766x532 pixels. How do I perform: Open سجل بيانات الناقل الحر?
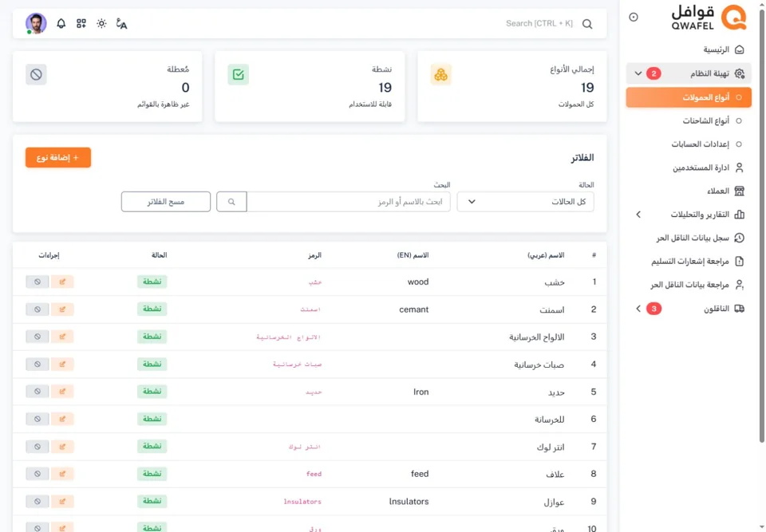tap(689, 238)
